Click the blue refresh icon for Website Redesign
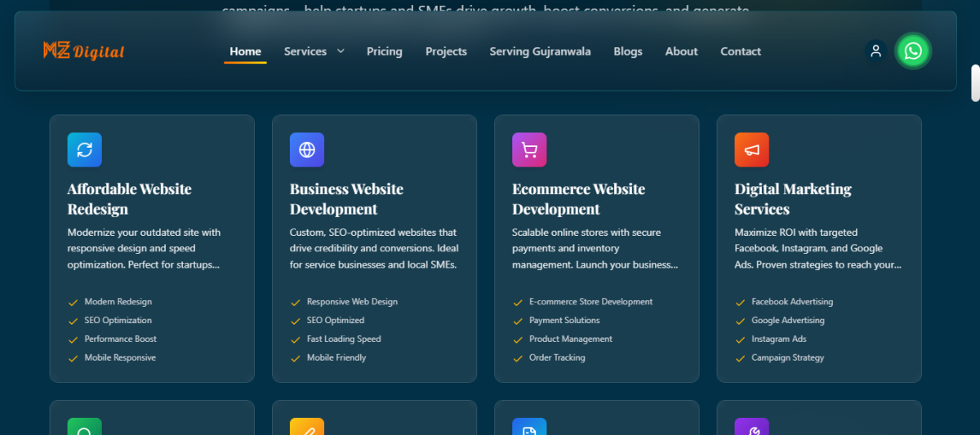The image size is (980, 435). point(84,149)
